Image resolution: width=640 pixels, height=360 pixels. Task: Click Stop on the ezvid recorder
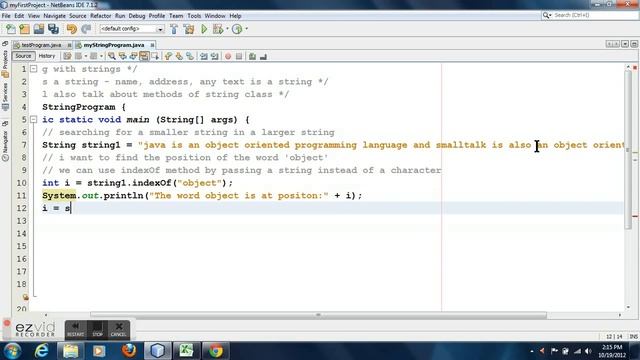97,330
